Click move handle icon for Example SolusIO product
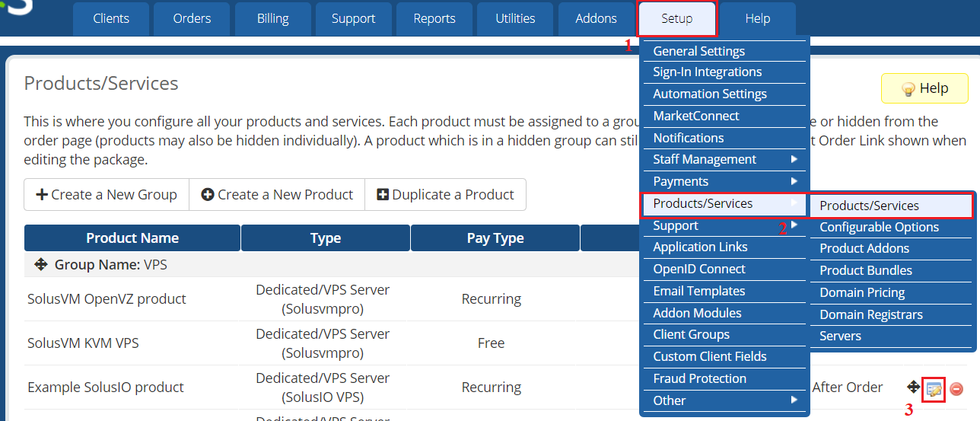 (914, 387)
